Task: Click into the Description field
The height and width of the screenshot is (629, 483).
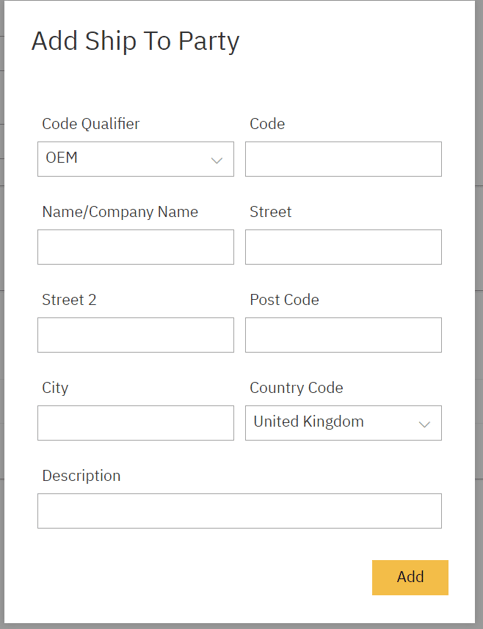Action: 239,511
